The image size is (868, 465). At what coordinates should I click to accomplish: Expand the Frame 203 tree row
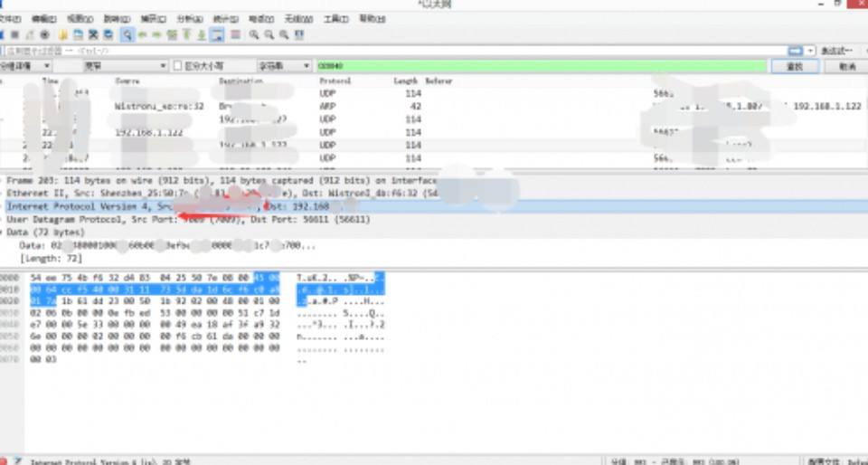2,181
